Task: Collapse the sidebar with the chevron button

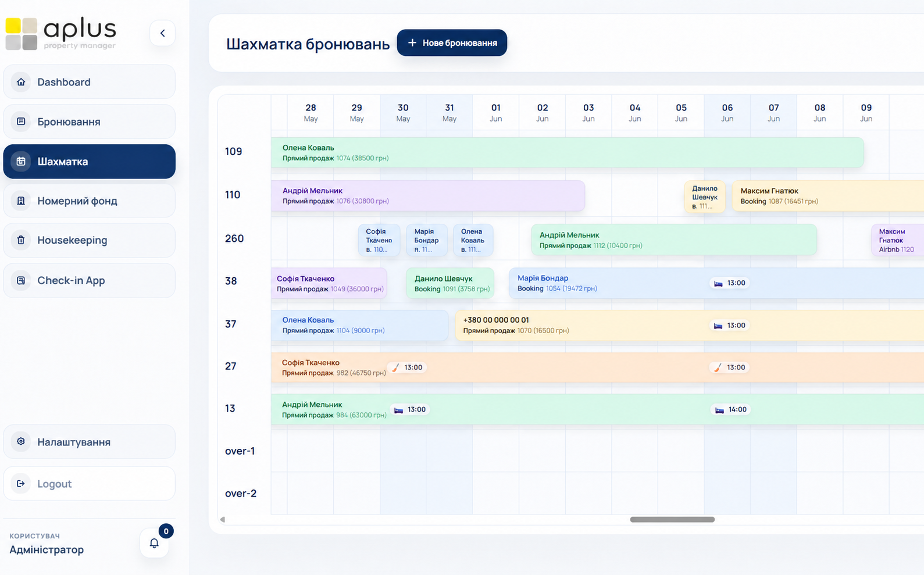Action: [162, 33]
